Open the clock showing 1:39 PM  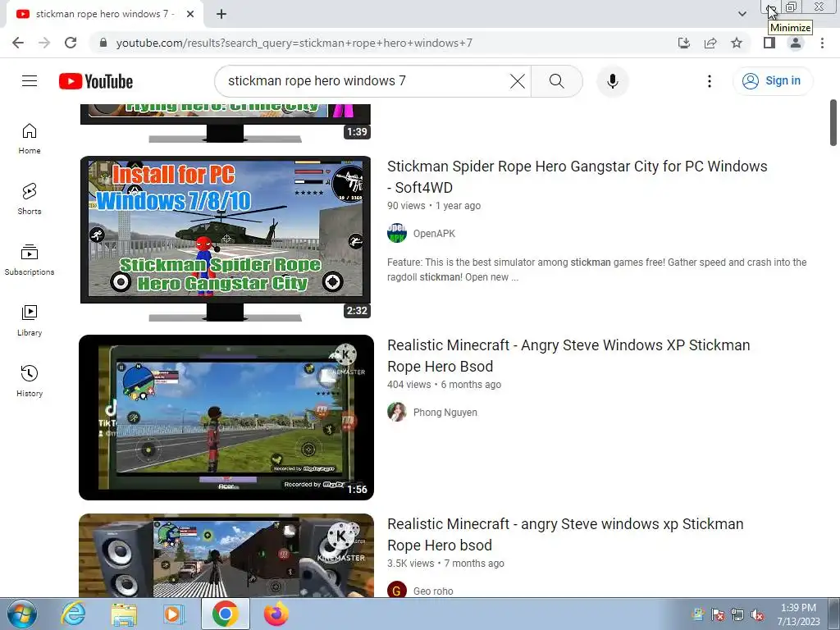tap(798, 614)
